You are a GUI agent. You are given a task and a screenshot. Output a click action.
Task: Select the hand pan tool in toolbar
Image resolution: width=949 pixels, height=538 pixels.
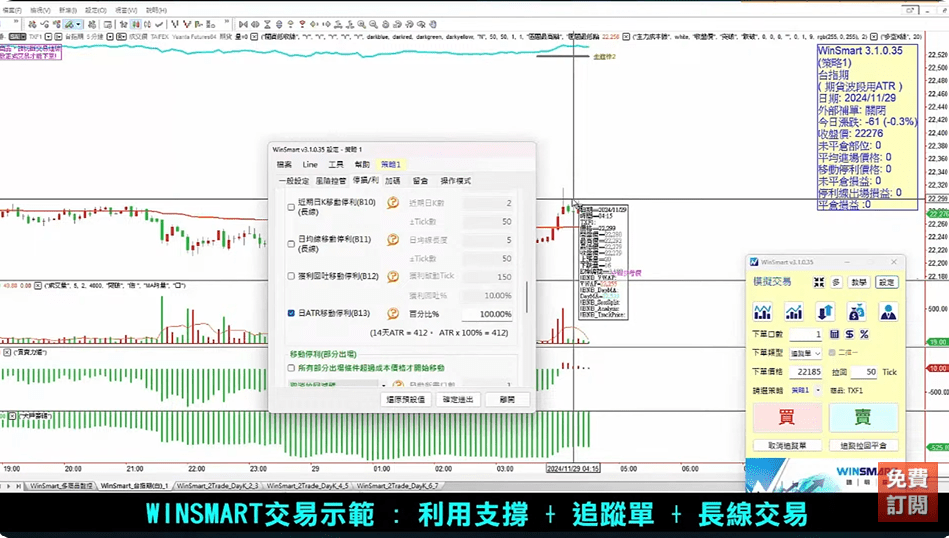coord(433,24)
